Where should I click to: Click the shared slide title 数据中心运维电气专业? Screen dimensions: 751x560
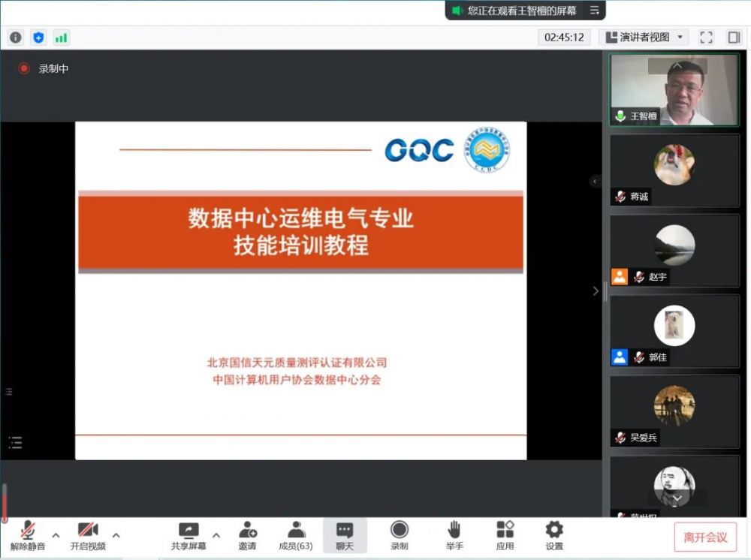pos(301,218)
